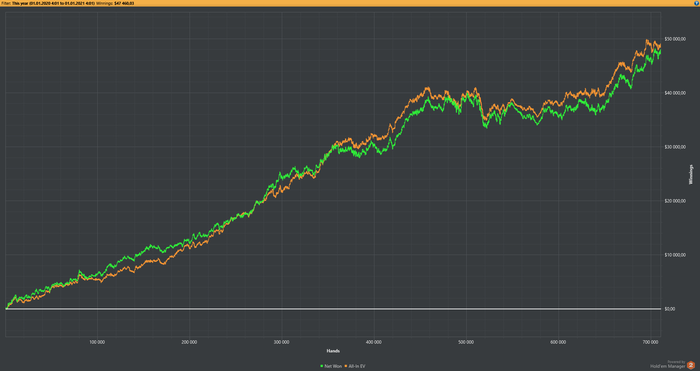Click the $0,00 axis label
700x371 pixels.
click(x=671, y=309)
